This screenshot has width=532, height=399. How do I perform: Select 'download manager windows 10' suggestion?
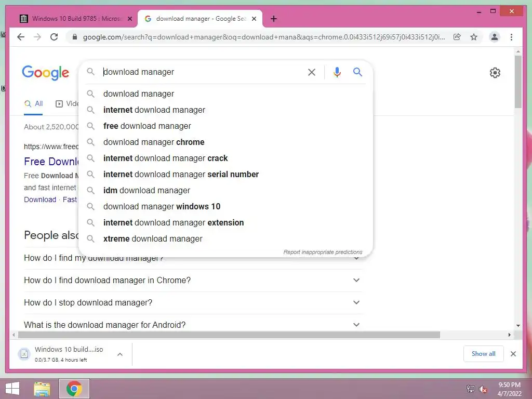[x=225, y=207]
